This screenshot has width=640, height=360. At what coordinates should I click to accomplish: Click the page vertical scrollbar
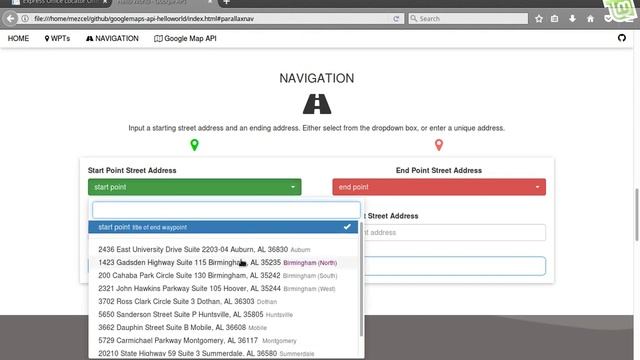pyautogui.click(x=637, y=215)
